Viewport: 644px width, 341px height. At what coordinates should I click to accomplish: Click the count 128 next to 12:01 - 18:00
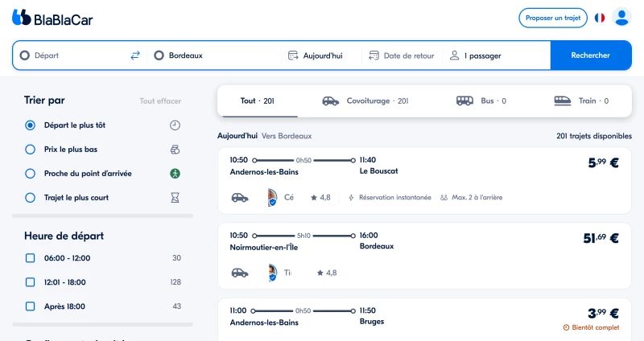point(175,282)
